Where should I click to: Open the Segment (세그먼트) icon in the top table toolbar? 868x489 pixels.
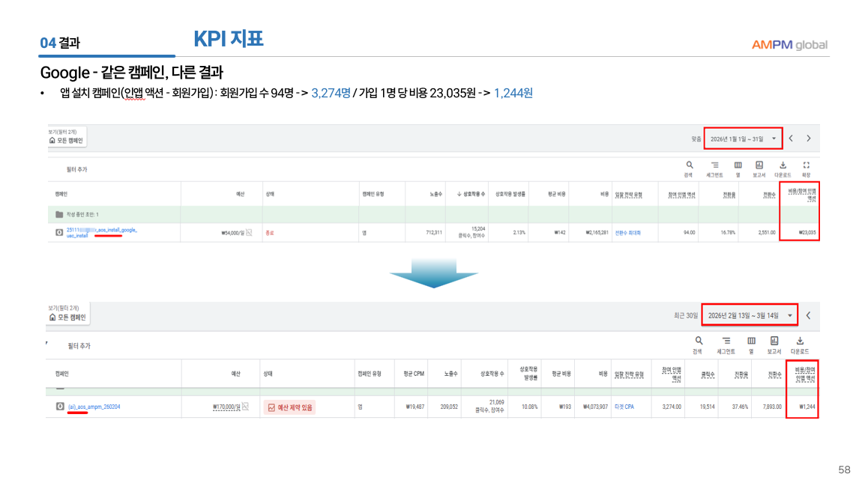(714, 165)
